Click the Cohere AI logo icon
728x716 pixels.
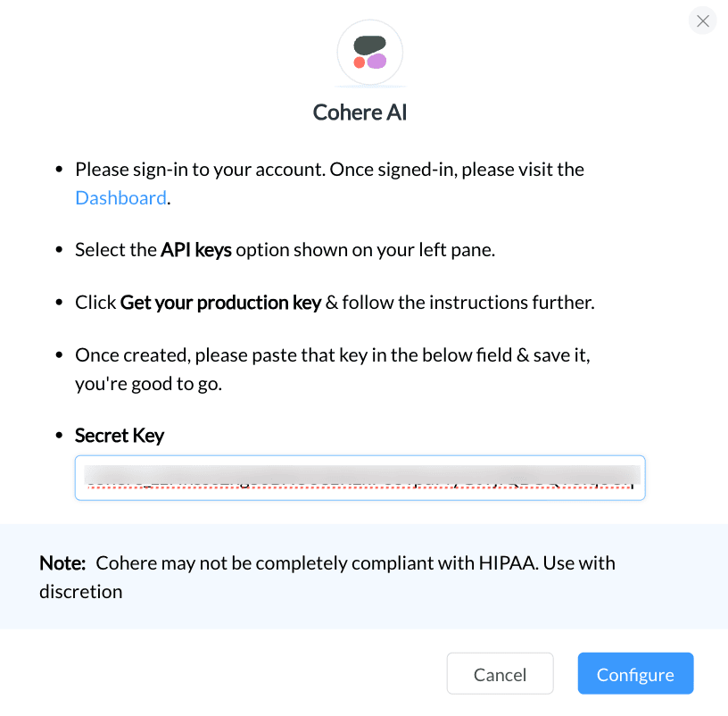[x=370, y=53]
